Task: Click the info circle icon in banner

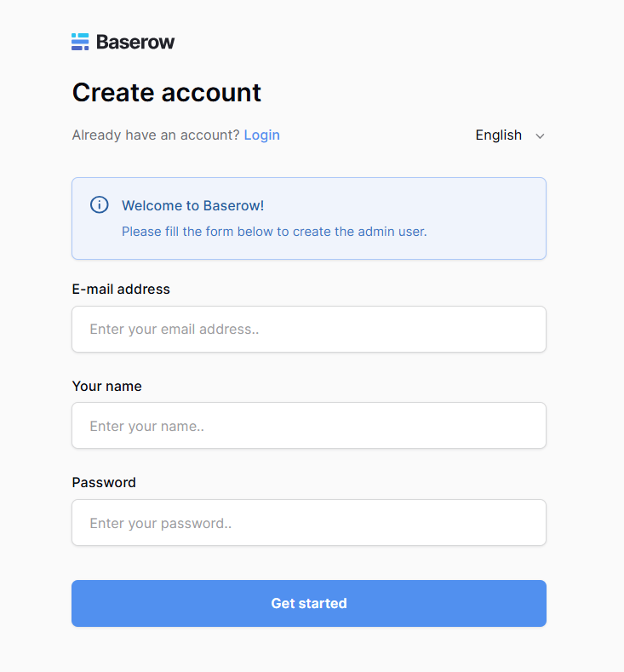Action: pos(100,205)
